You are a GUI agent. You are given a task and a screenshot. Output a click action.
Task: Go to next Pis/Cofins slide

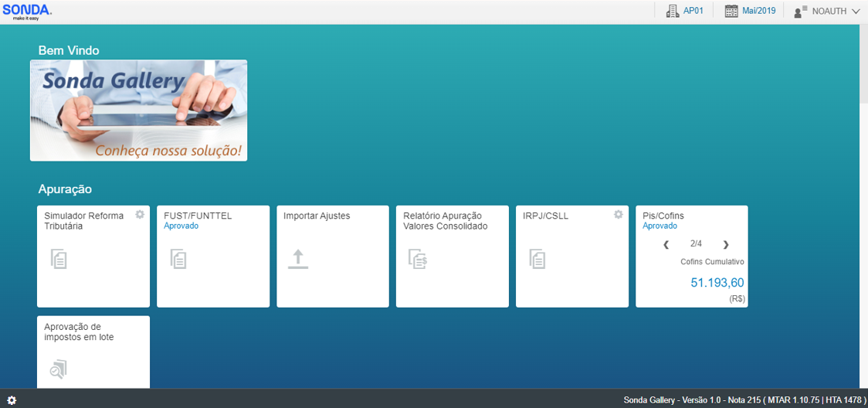click(x=726, y=245)
